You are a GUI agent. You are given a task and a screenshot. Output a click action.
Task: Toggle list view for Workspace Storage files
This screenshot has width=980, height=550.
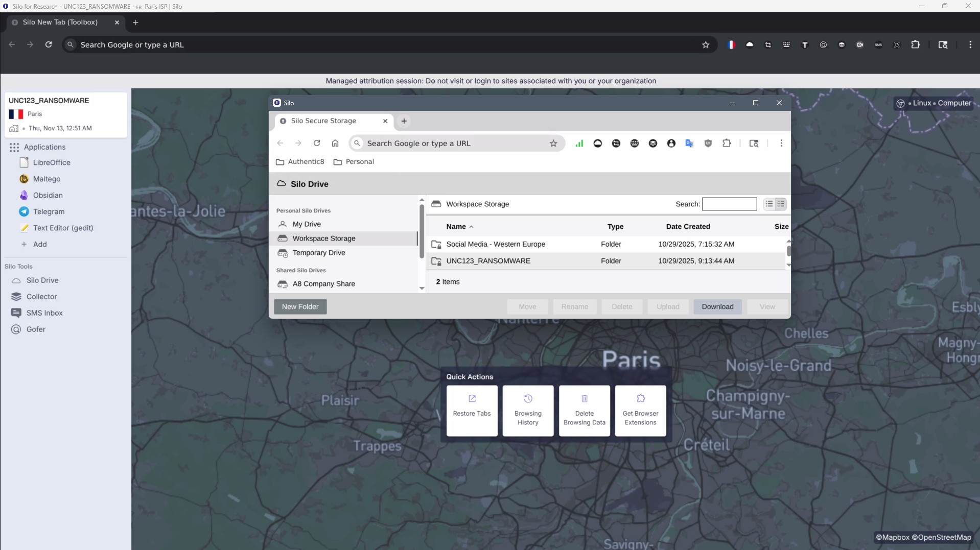coord(769,204)
